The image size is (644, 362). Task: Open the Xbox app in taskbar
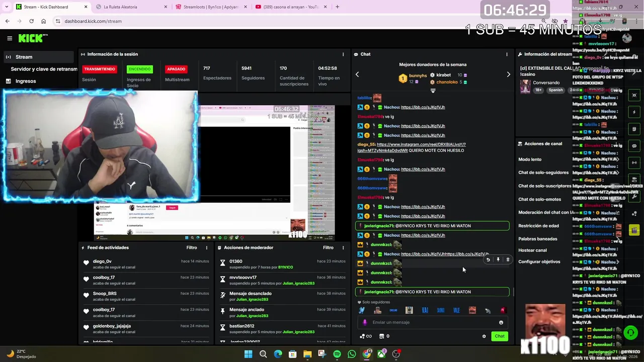(x=381, y=354)
